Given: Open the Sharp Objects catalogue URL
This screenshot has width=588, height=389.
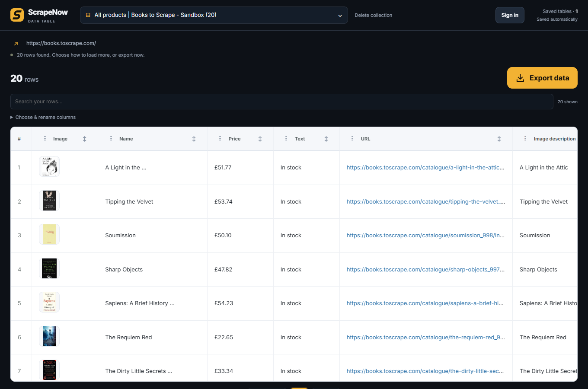Looking at the screenshot, I should [425, 270].
